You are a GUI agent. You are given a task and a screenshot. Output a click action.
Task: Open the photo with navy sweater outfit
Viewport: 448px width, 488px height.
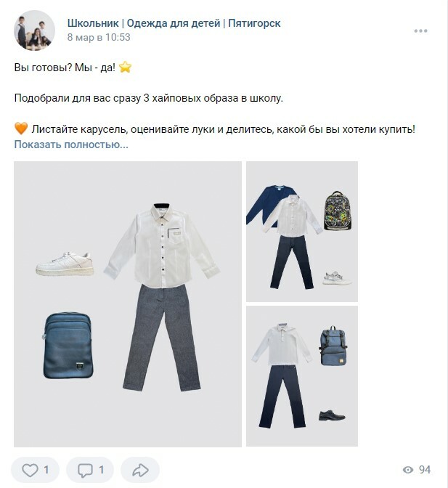click(x=302, y=231)
